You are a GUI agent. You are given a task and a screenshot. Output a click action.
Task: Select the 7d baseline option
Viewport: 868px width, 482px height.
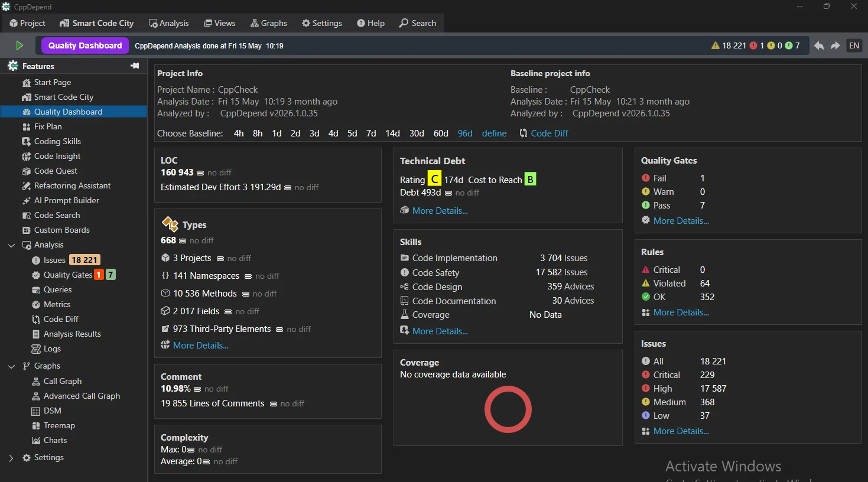tap(371, 133)
